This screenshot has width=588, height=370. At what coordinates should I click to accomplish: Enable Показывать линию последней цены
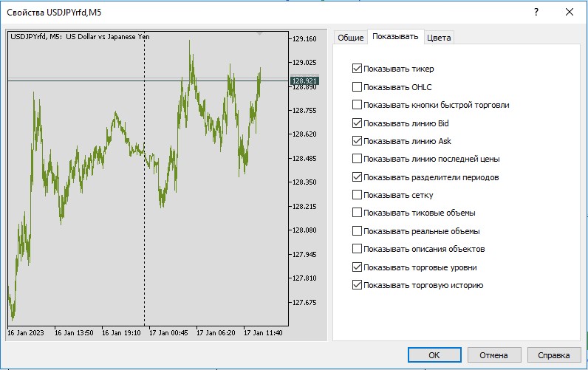pyautogui.click(x=357, y=159)
